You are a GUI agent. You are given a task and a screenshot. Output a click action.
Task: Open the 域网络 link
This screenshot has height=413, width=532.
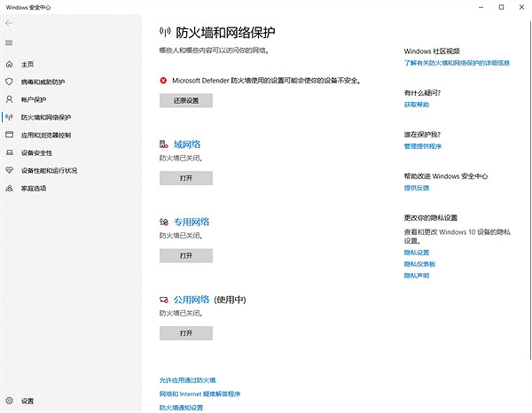[186, 144]
